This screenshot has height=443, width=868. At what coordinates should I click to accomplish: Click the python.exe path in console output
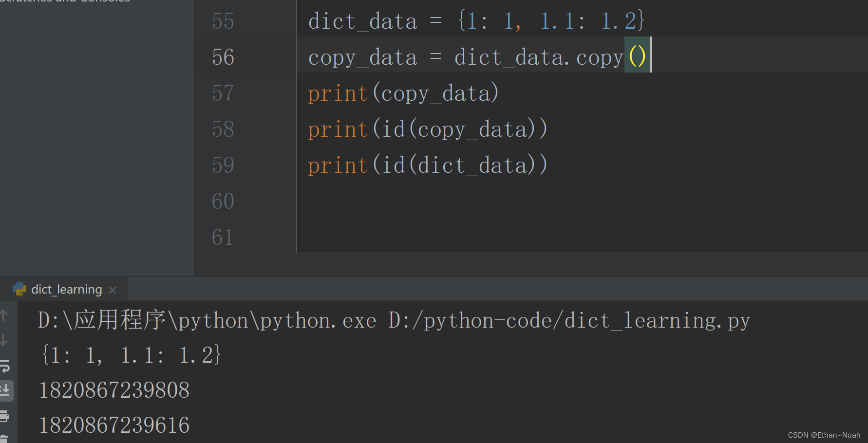pyautogui.click(x=205, y=320)
